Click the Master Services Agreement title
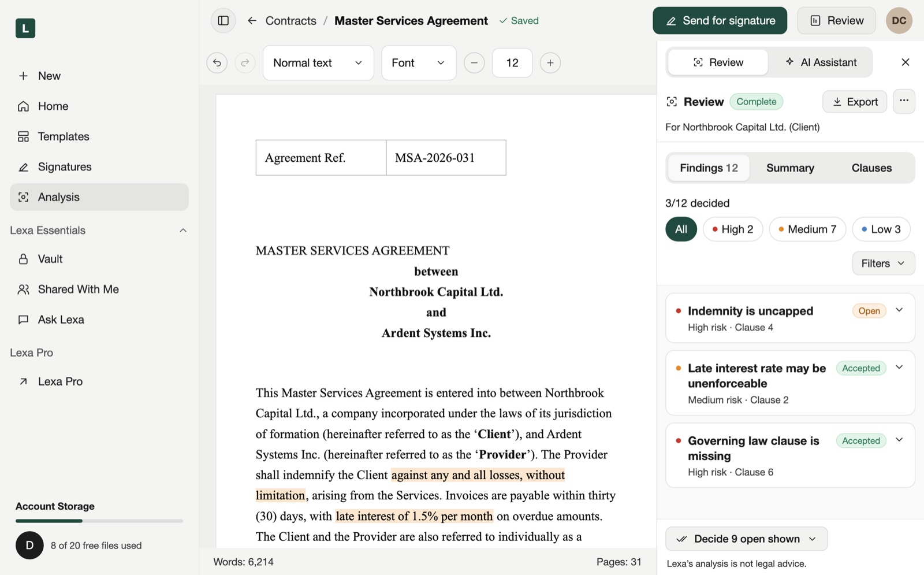This screenshot has width=924, height=575. [411, 21]
